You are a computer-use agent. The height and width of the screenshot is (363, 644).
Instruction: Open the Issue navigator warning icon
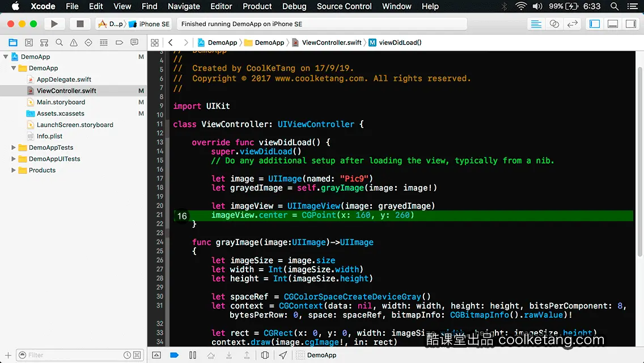[74, 43]
